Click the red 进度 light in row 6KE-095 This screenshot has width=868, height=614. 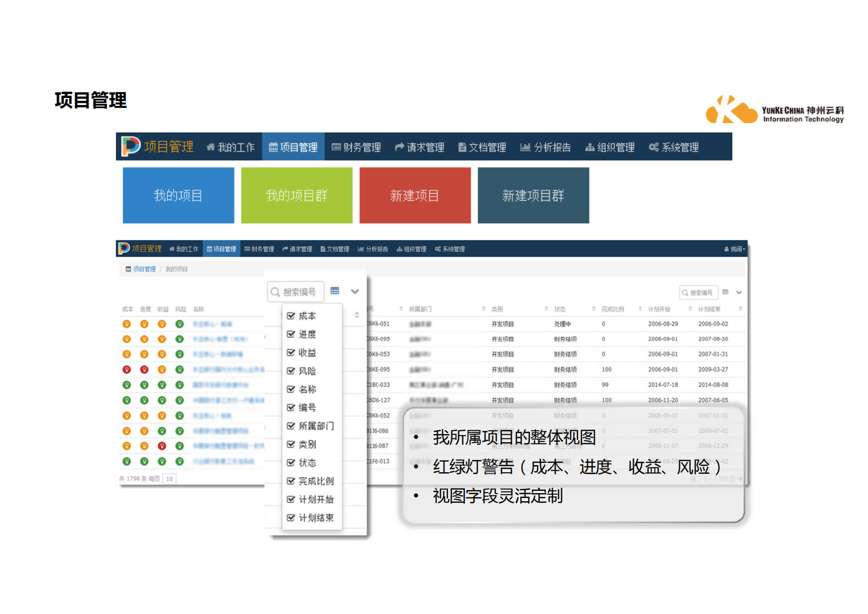pos(144,369)
